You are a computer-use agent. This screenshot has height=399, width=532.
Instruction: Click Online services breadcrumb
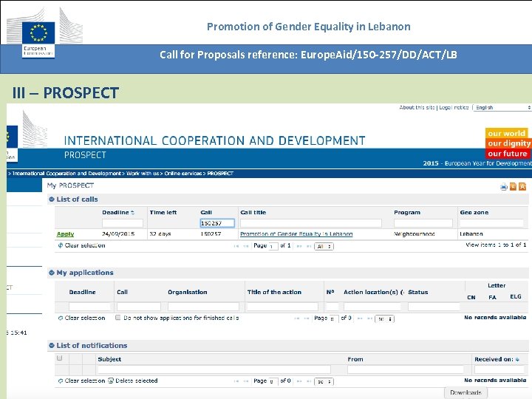coord(183,174)
